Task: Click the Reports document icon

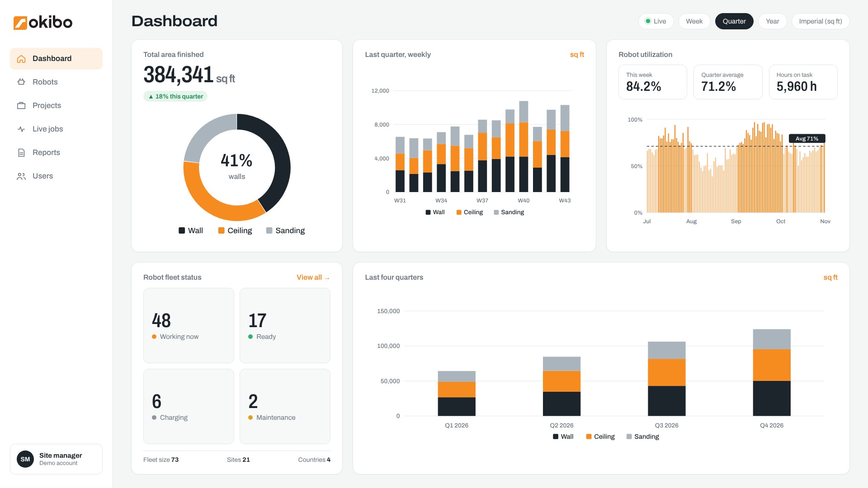Action: (21, 153)
